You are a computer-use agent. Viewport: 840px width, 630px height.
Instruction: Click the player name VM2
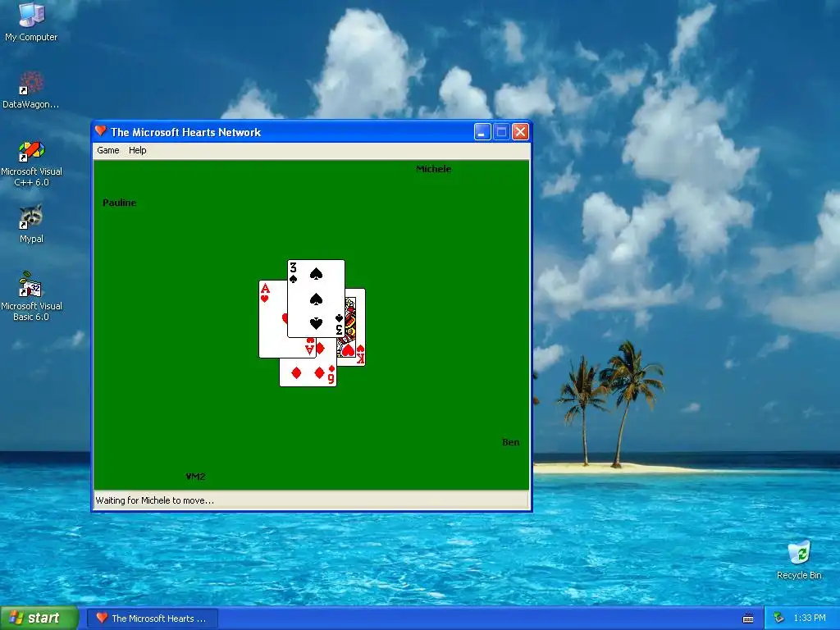(195, 477)
